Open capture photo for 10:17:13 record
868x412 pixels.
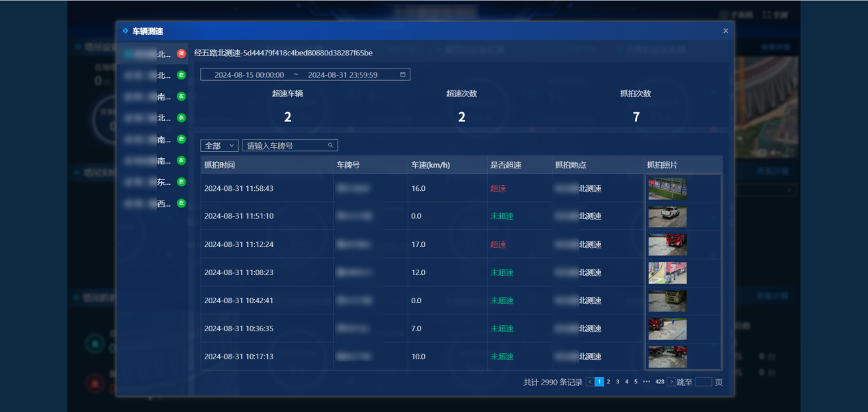click(x=667, y=357)
